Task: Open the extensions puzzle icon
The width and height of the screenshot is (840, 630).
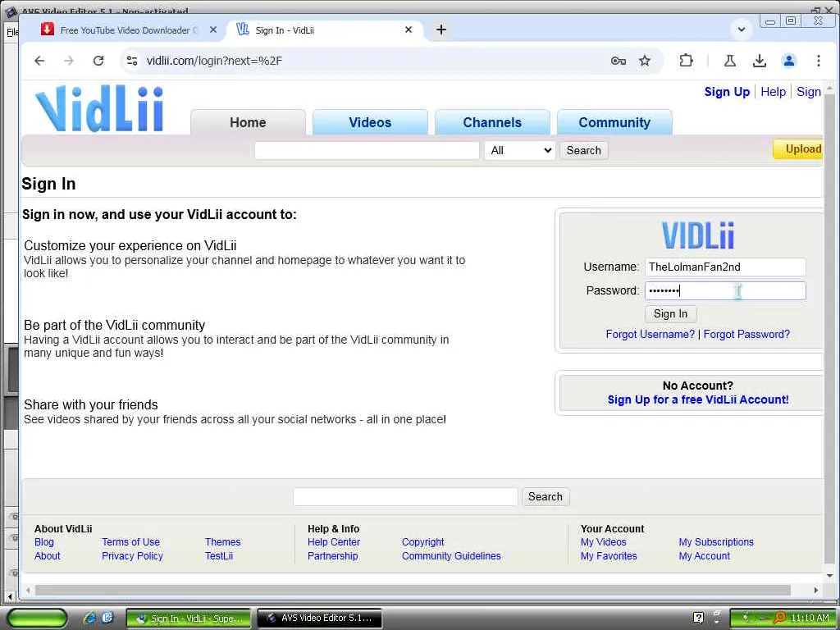Action: (x=686, y=61)
